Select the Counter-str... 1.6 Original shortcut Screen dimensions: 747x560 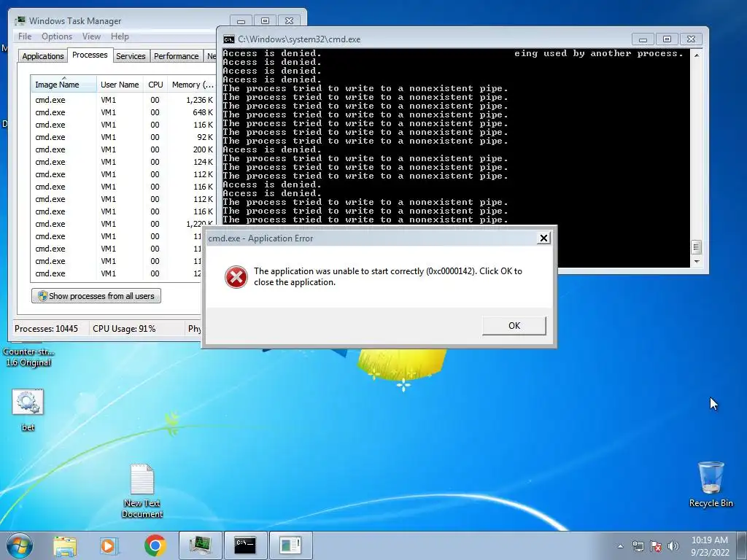(28, 356)
